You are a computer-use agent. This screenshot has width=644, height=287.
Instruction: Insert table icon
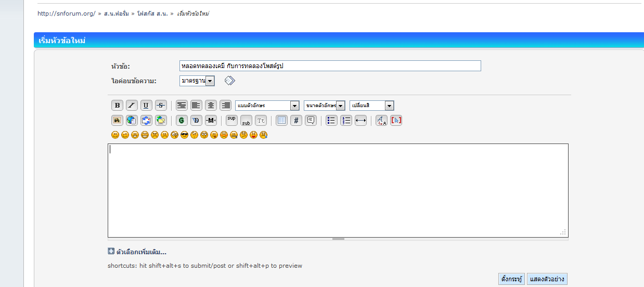pyautogui.click(x=281, y=121)
